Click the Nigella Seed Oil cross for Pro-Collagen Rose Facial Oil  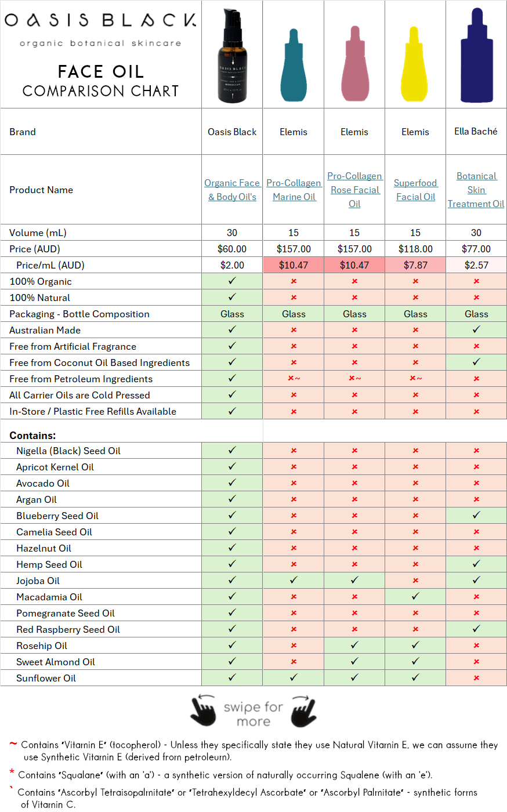click(354, 451)
